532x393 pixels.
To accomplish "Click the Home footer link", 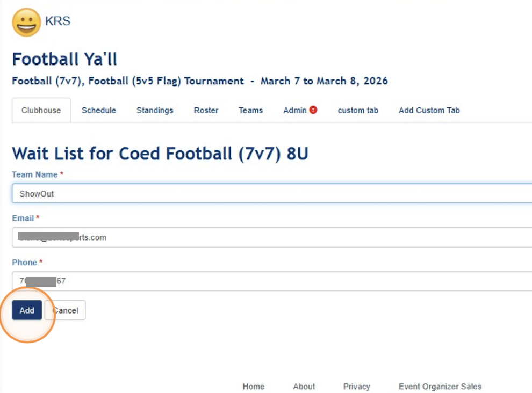I will click(x=253, y=386).
